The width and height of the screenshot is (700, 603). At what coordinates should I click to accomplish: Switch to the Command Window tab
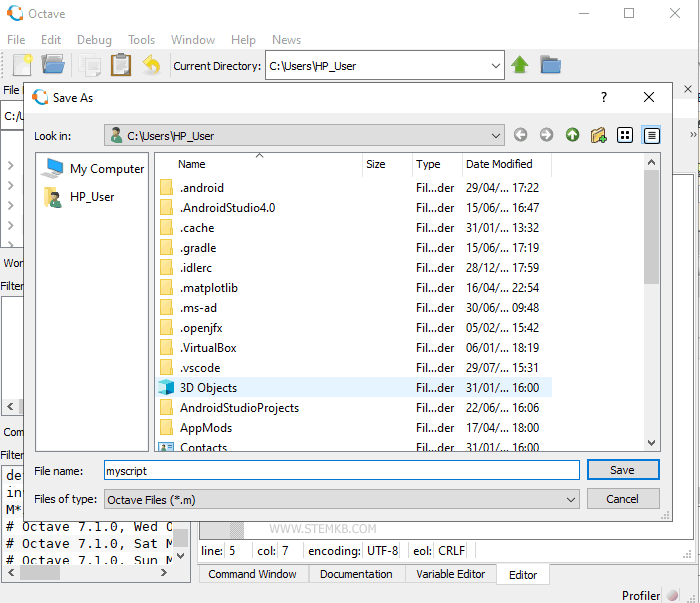click(x=252, y=574)
